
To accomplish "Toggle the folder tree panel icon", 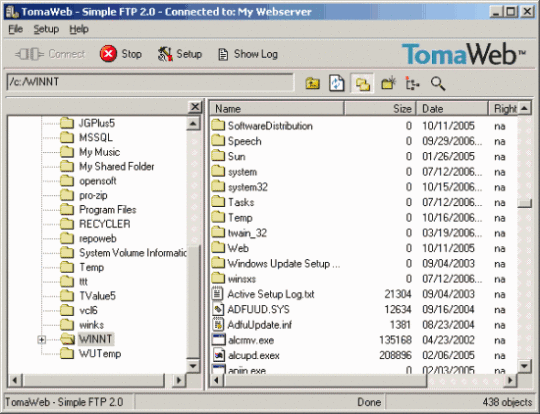I will click(362, 83).
